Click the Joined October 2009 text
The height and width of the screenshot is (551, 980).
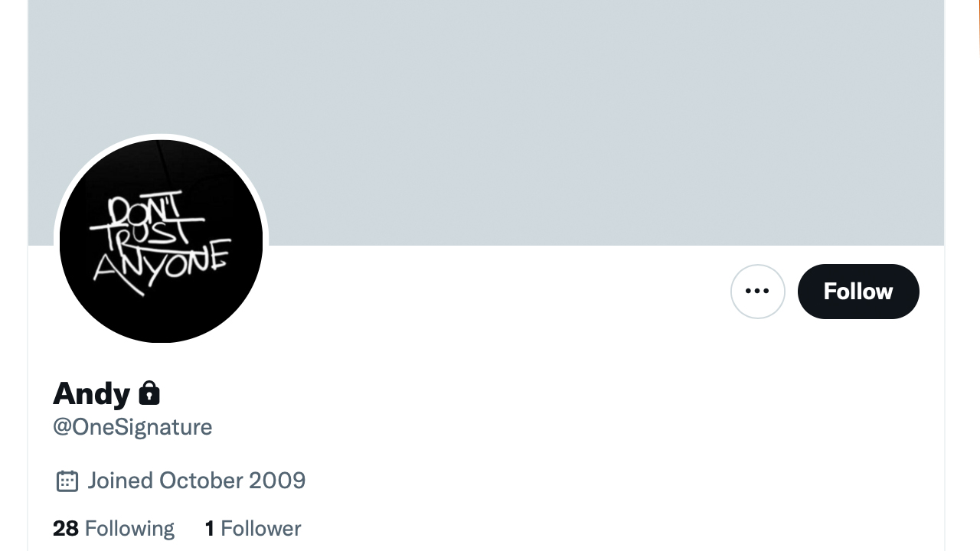point(197,481)
